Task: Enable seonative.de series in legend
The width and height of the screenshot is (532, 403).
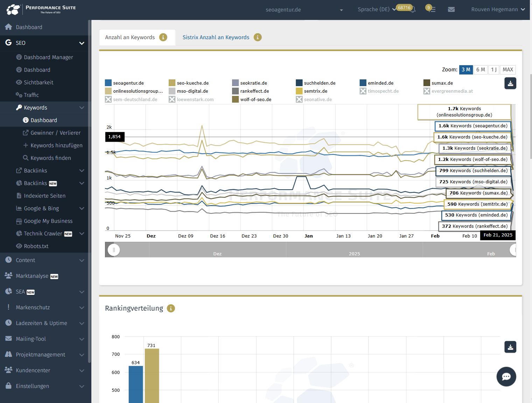Action: 314,99
